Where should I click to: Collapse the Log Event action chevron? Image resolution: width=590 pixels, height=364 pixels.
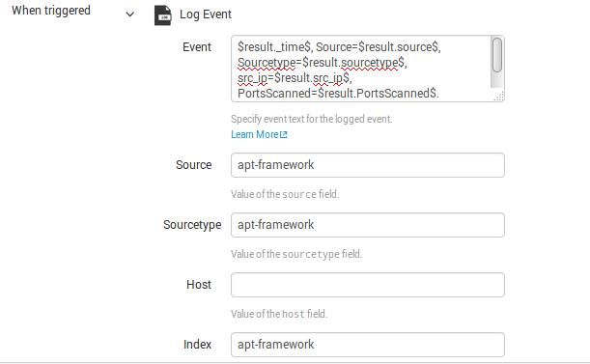[x=129, y=14]
